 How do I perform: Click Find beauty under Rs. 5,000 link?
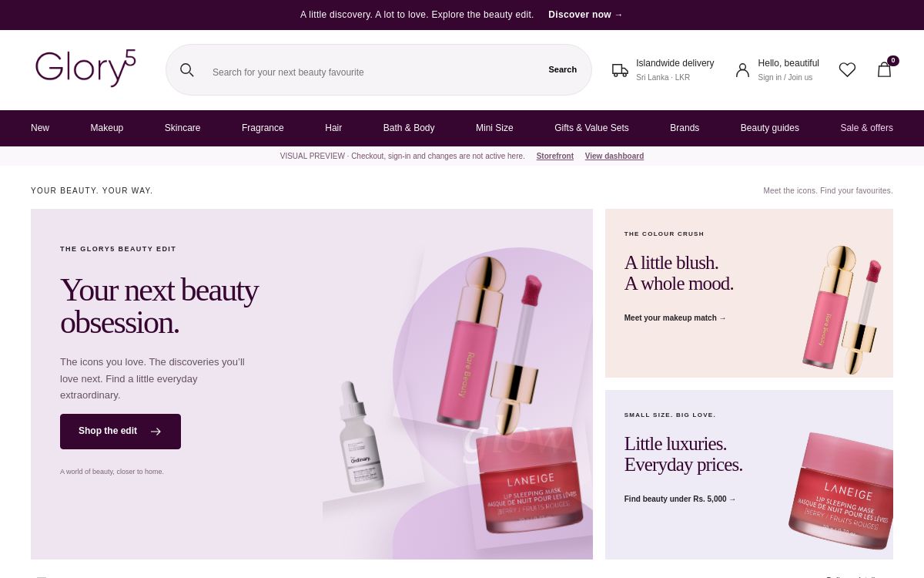click(x=680, y=499)
